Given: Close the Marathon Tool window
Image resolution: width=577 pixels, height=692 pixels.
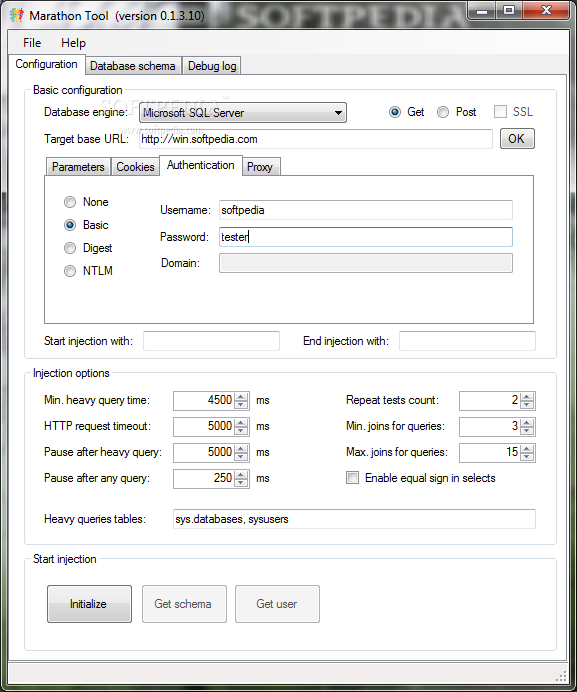Looking at the screenshot, I should click(546, 11).
